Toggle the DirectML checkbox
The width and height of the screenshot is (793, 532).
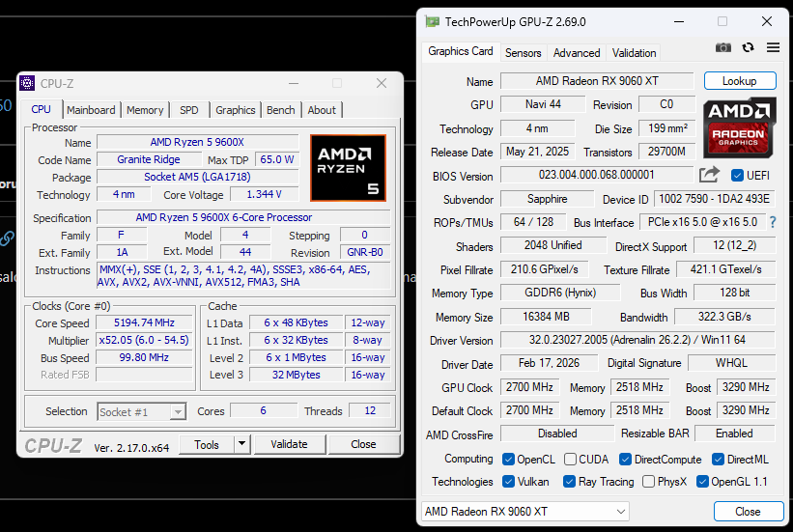[718, 460]
